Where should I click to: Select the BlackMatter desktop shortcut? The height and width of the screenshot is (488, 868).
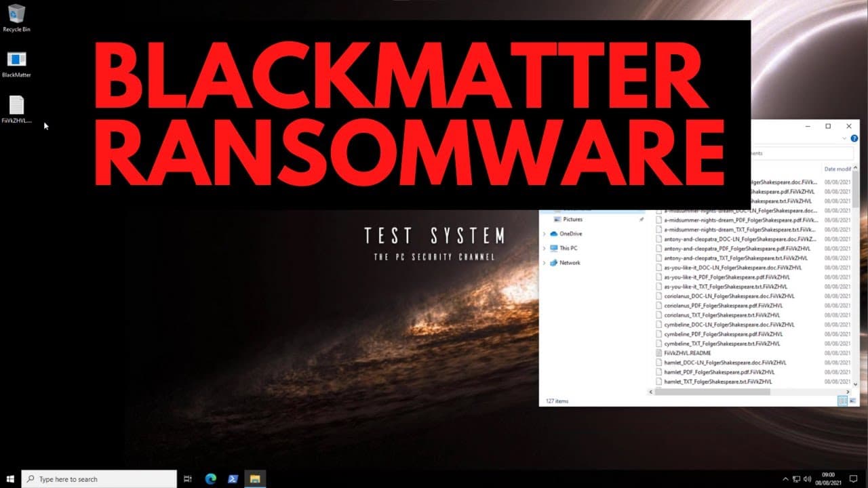coord(16,64)
